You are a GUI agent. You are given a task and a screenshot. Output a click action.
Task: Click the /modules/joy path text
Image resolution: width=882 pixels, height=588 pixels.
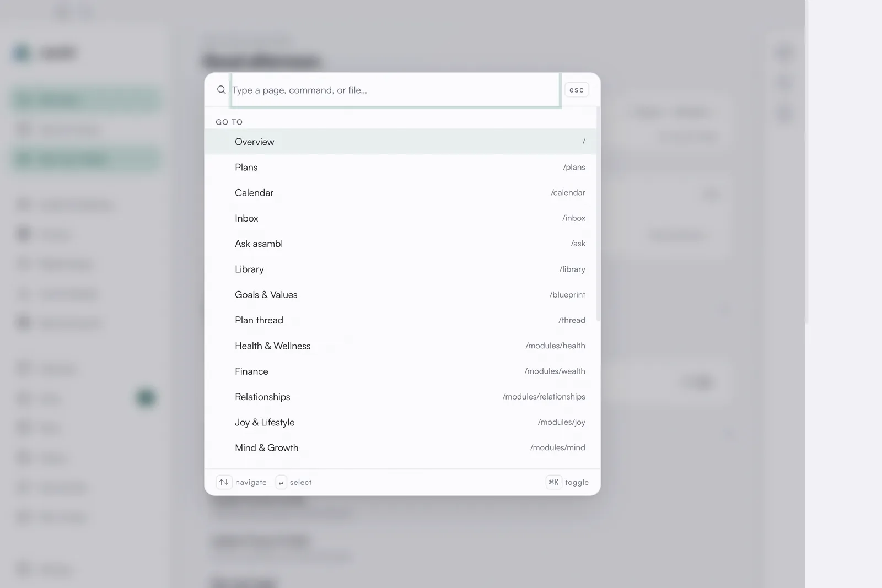click(x=561, y=422)
